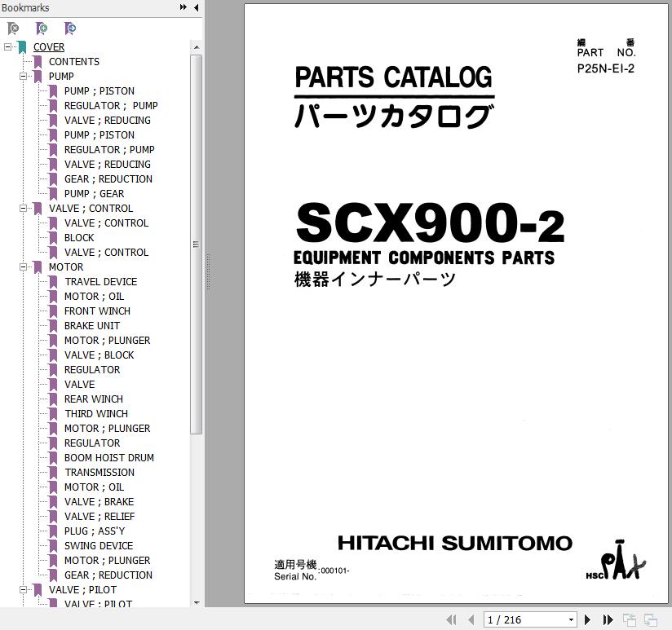The width and height of the screenshot is (672, 630).
Task: Open Bookmarks panel options double-arrow
Action: pos(183,7)
